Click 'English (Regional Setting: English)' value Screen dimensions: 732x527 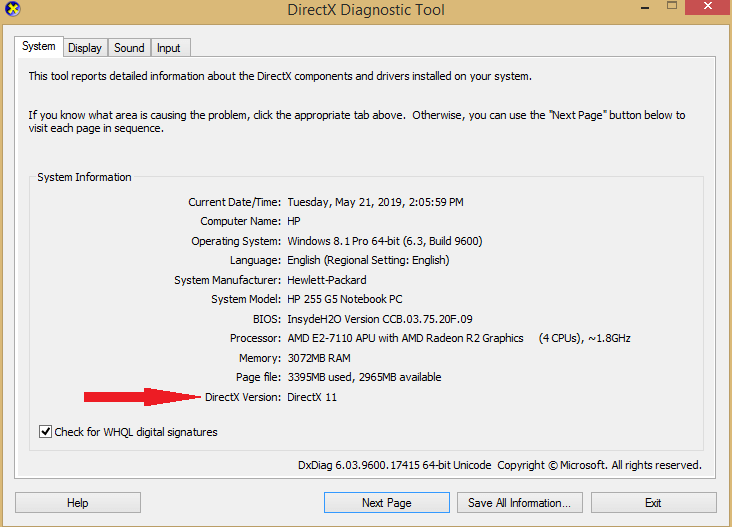(368, 260)
